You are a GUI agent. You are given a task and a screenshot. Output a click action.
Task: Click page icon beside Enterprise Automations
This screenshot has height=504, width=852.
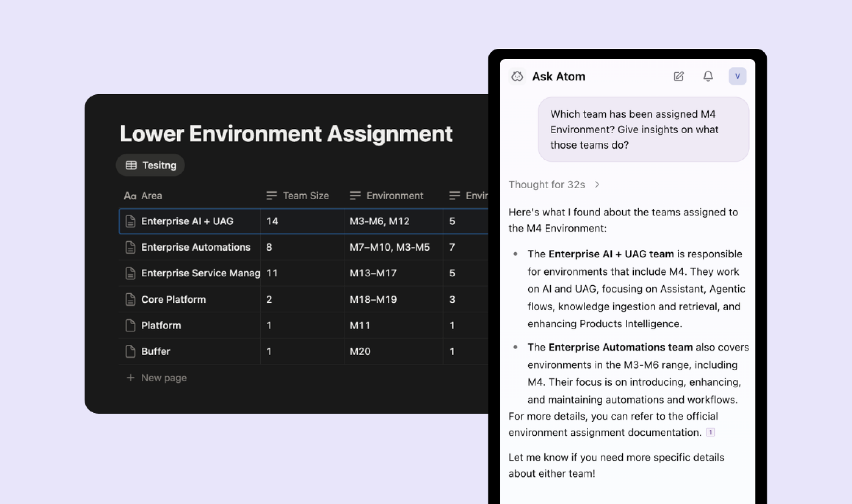coord(130,247)
